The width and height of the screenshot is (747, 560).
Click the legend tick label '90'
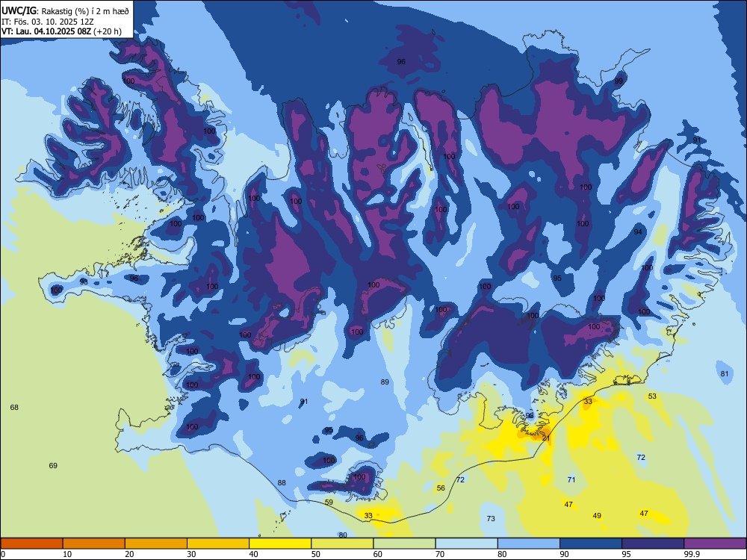coord(565,554)
